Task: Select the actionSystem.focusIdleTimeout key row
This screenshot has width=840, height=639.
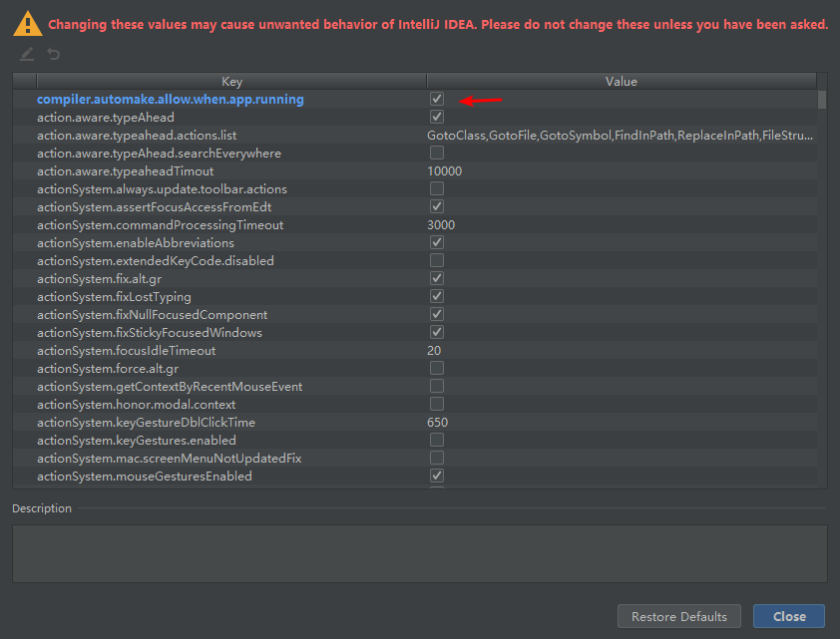Action: 127,351
